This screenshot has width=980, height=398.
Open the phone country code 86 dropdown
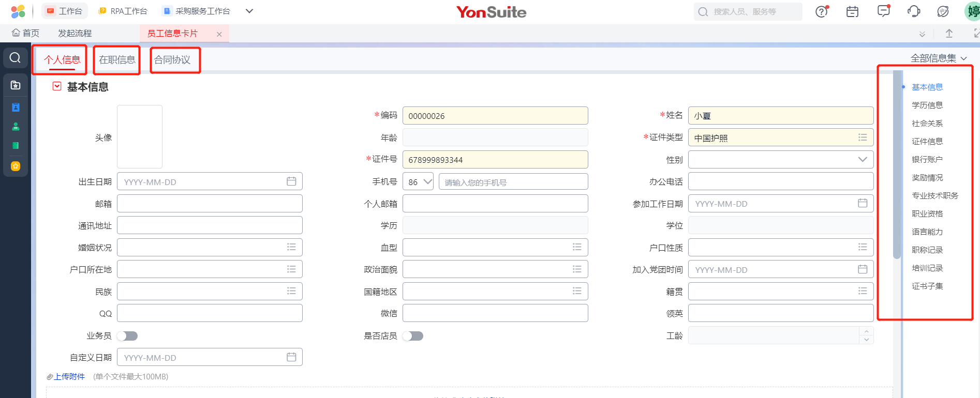tap(418, 181)
